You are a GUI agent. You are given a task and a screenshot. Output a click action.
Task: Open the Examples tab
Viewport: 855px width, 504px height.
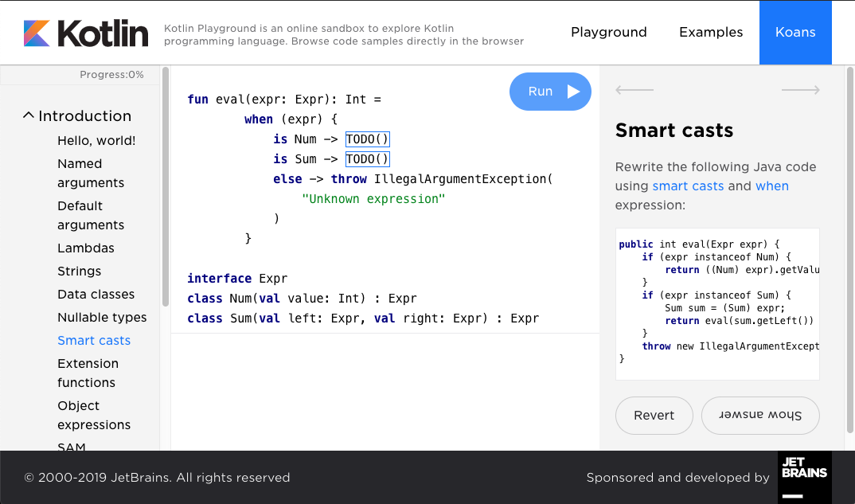pyautogui.click(x=710, y=32)
